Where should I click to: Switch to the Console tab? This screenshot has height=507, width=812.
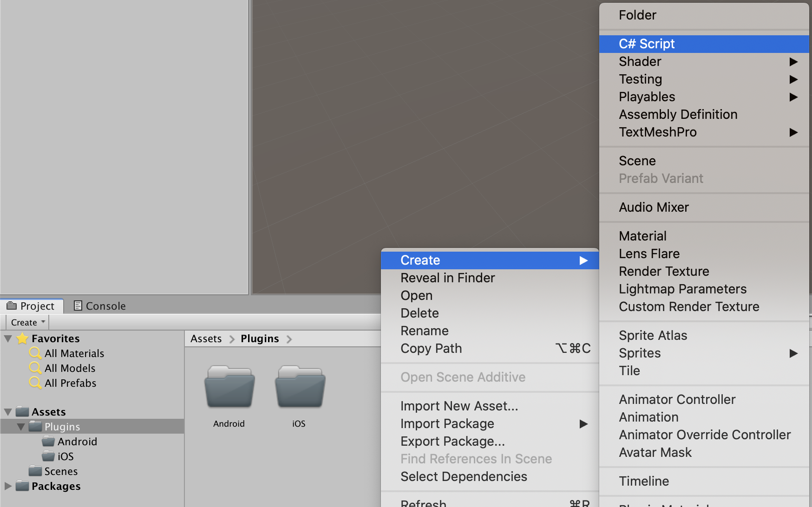click(100, 306)
